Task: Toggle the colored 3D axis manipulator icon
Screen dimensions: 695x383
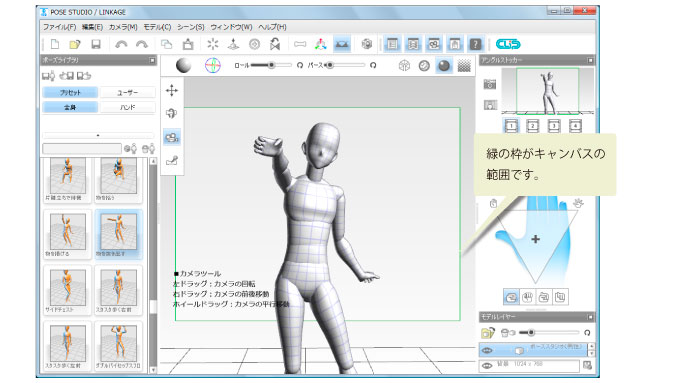Action: pos(321,44)
